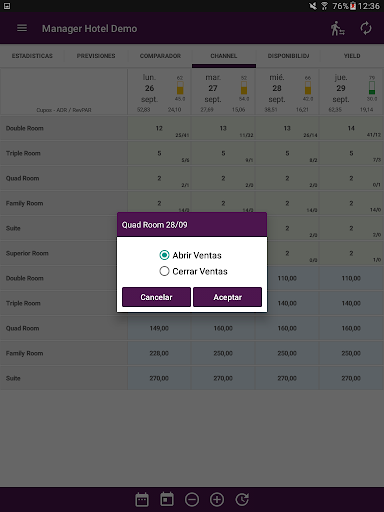The image size is (384, 512).
Task: Tap the plus circle icon in the bottom bar
Action: [217, 499]
